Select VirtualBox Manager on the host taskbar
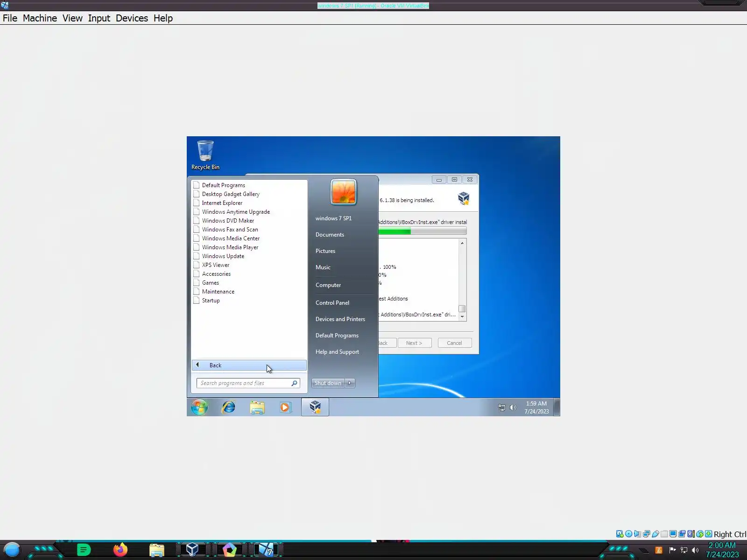Screen dimensions: 747x560 pos(192,550)
